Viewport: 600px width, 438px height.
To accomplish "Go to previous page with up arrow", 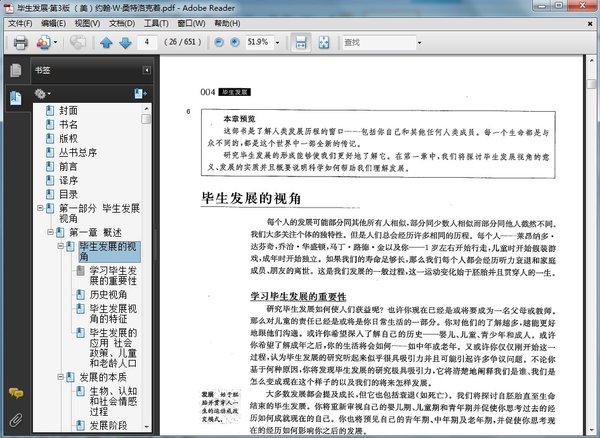I will [106, 42].
